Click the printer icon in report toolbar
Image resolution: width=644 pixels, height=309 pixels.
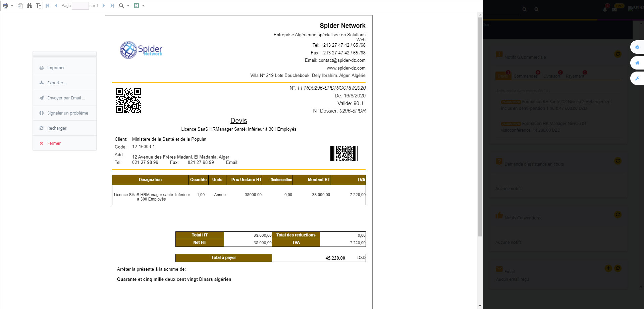5,6
